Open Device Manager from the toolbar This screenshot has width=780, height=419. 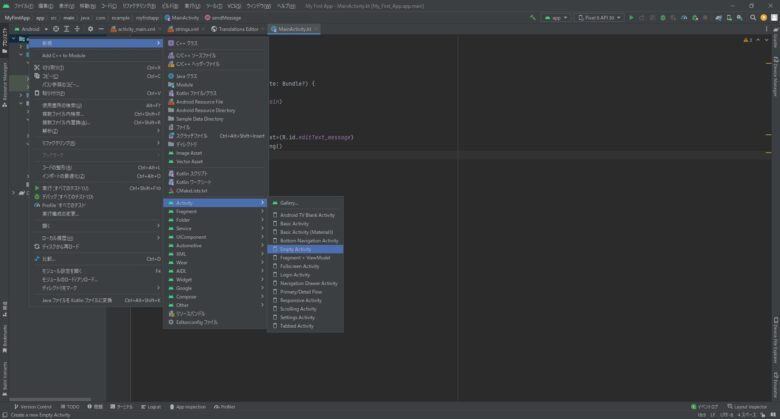point(729,18)
